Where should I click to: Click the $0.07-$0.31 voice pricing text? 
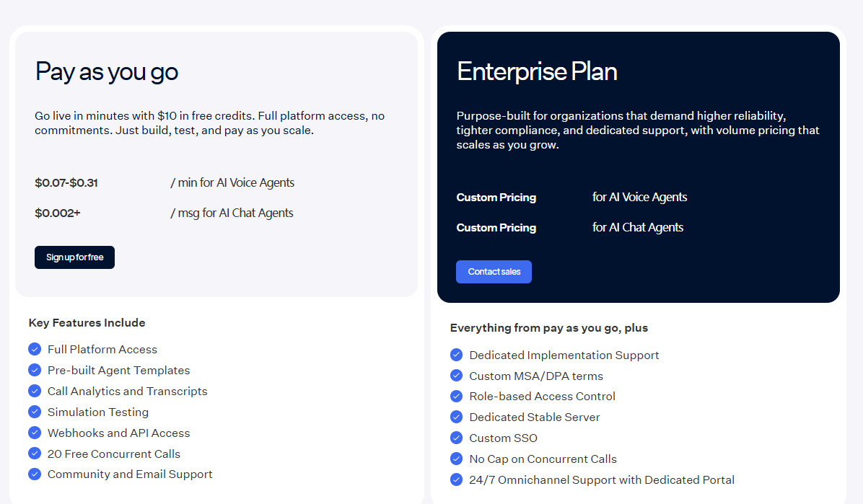click(66, 182)
